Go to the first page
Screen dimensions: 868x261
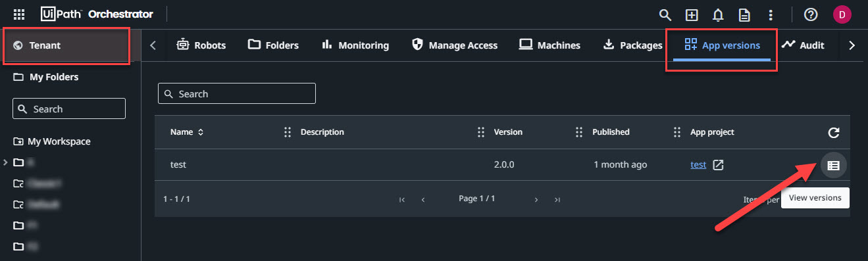pos(401,199)
